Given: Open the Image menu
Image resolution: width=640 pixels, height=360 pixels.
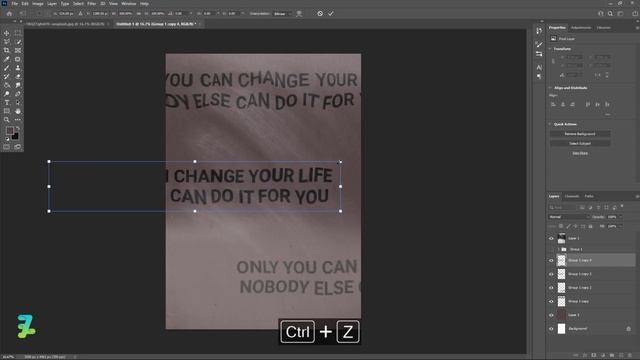Looking at the screenshot, I should click(38, 4).
